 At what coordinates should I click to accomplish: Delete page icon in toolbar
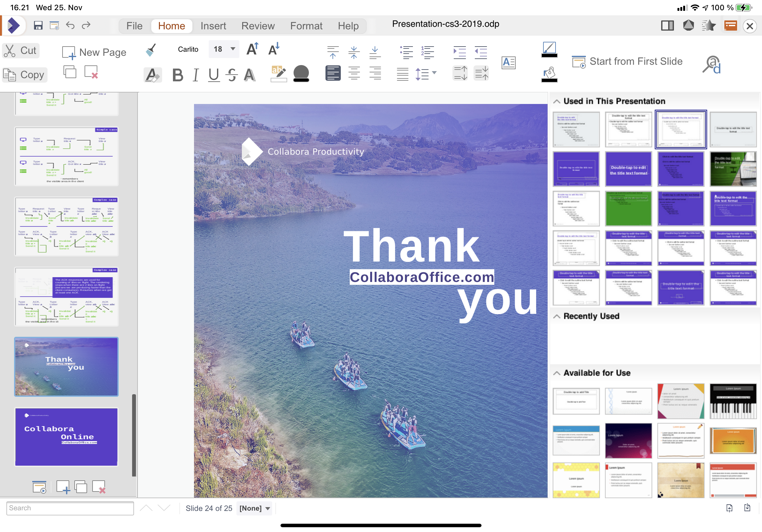[x=91, y=72]
